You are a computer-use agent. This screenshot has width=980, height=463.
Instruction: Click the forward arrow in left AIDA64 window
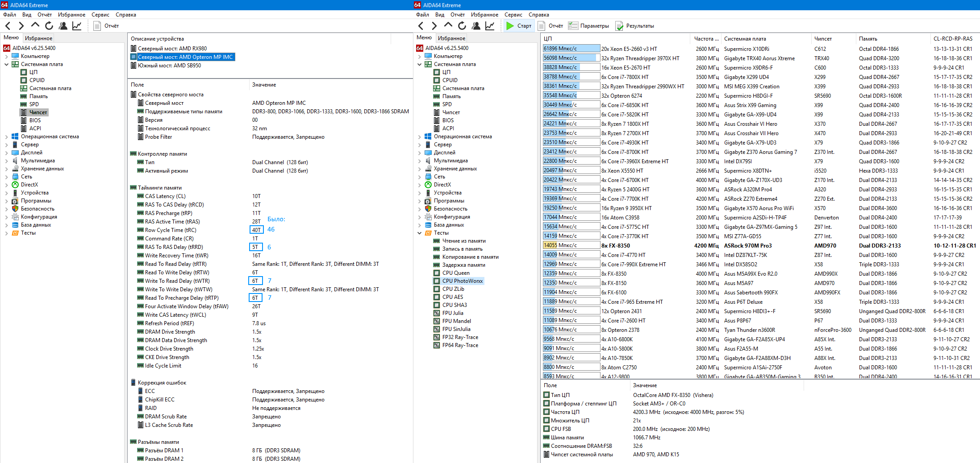tap(21, 26)
